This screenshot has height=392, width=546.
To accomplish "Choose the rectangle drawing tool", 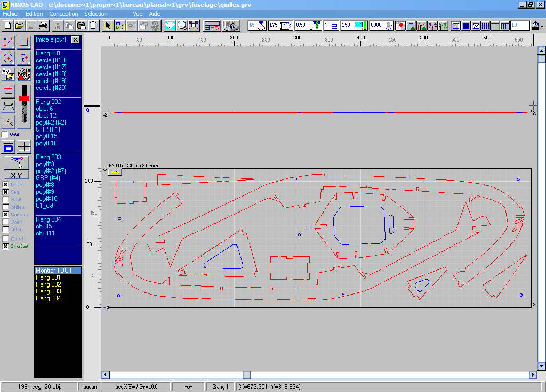I will coord(24,42).
